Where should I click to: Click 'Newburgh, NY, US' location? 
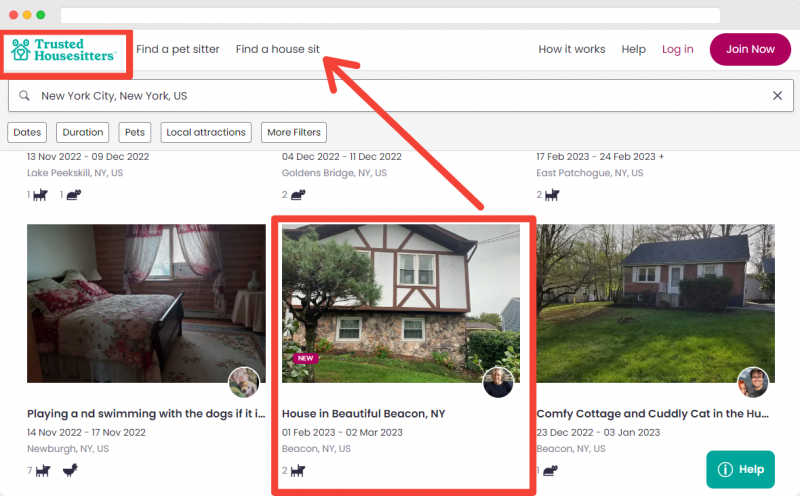68,449
